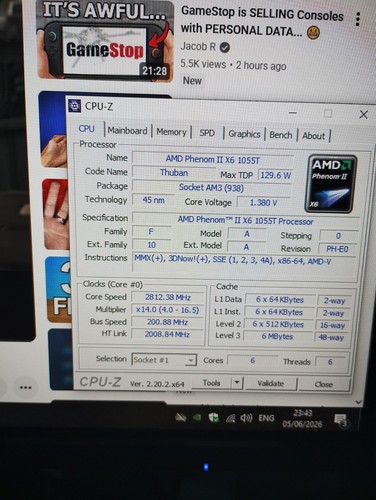Viewport: 376px width, 500px height.
Task: Open the Jacob R channel link
Action: click(x=198, y=47)
